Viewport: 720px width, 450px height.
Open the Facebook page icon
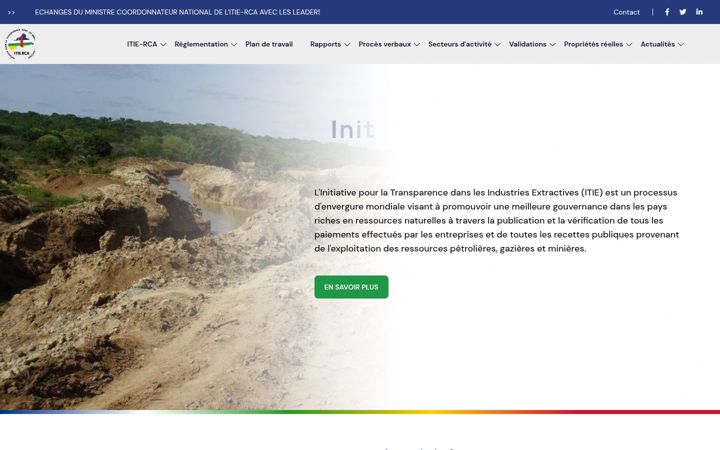(667, 12)
